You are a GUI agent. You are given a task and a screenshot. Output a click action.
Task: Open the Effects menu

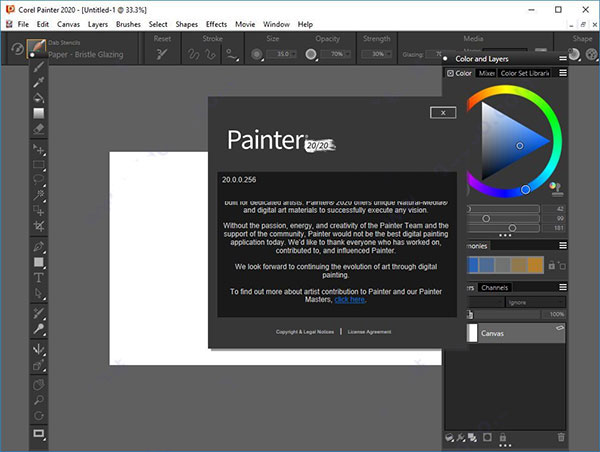pyautogui.click(x=216, y=23)
